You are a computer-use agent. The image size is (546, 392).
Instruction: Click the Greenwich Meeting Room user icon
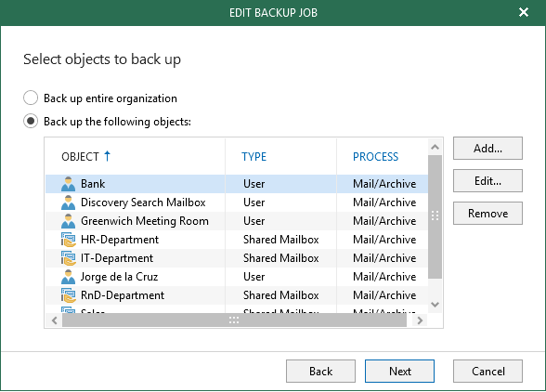68,221
